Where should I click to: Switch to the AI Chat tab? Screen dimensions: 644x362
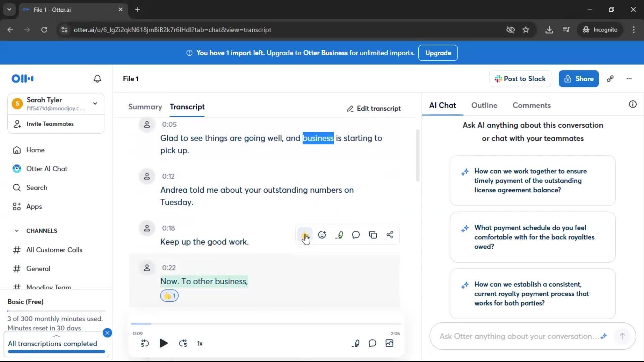442,105
